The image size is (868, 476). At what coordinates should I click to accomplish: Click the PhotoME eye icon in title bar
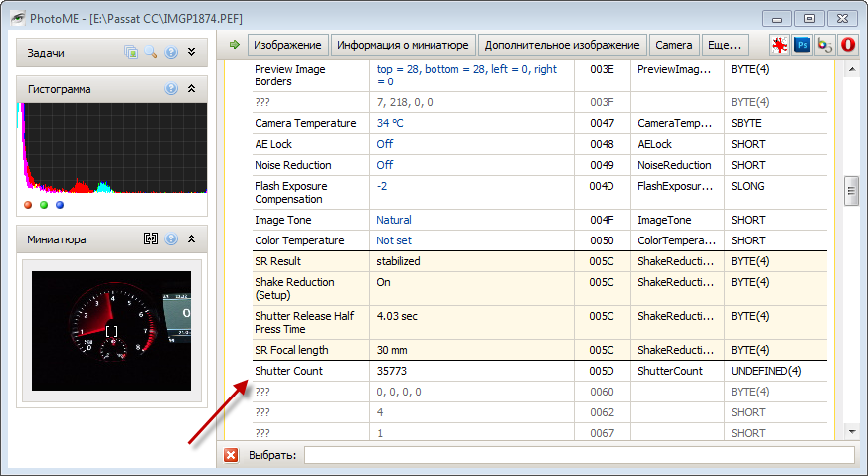(18, 18)
